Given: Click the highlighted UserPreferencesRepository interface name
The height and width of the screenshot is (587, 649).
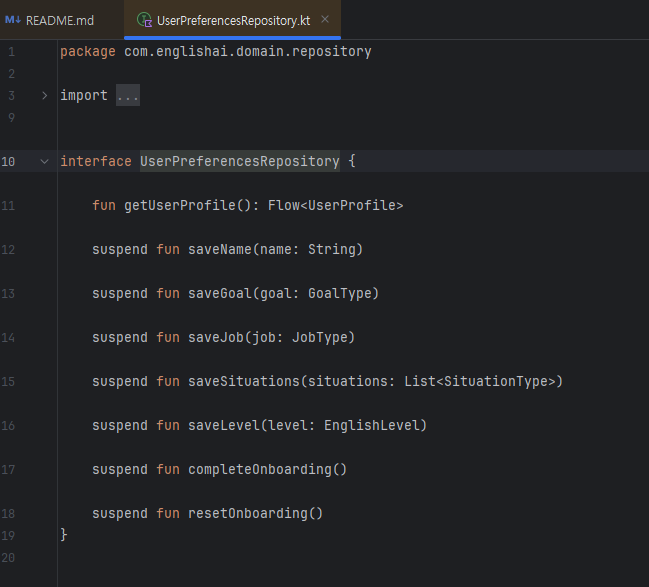Looking at the screenshot, I should [x=240, y=161].
